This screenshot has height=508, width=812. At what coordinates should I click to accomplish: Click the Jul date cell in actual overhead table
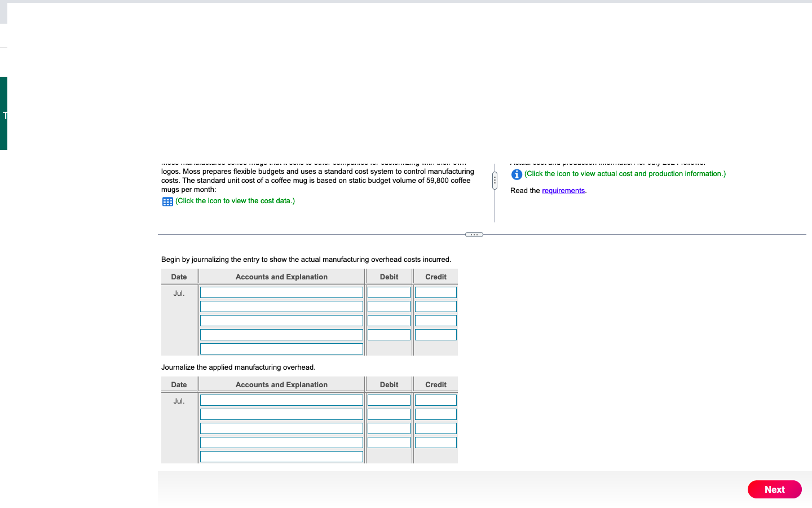[179, 293]
